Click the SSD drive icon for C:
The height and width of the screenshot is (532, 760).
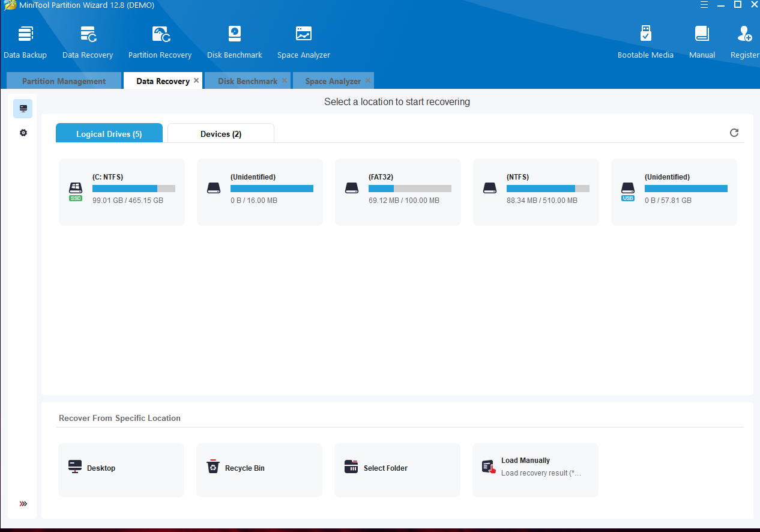[x=76, y=191]
